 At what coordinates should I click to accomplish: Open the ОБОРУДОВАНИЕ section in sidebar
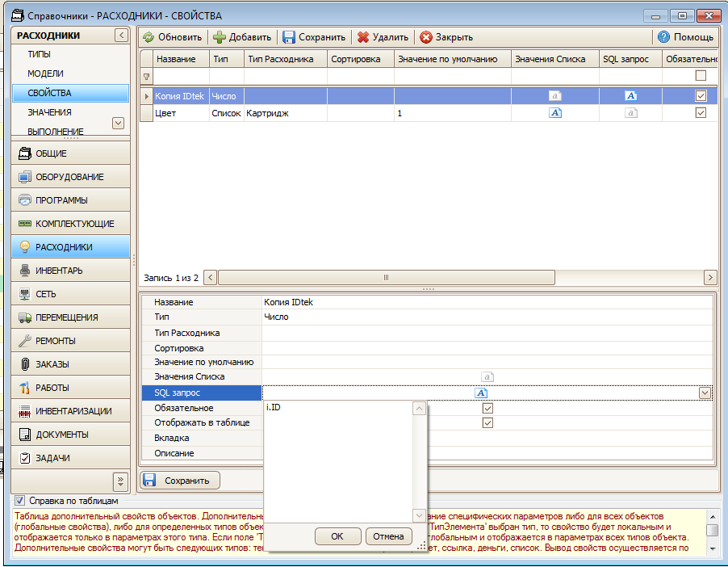(x=70, y=177)
